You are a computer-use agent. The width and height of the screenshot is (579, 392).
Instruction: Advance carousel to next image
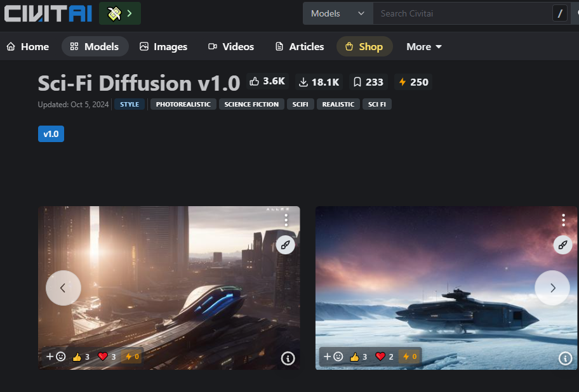point(552,288)
